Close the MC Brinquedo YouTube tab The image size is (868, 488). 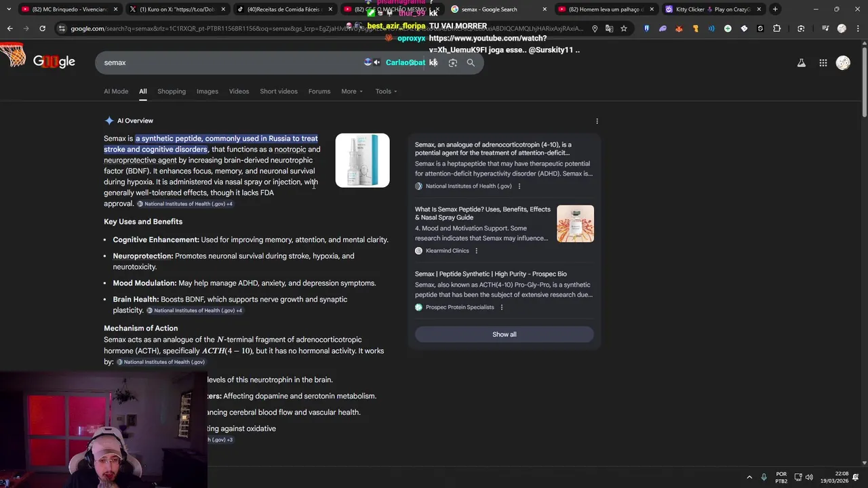(116, 9)
